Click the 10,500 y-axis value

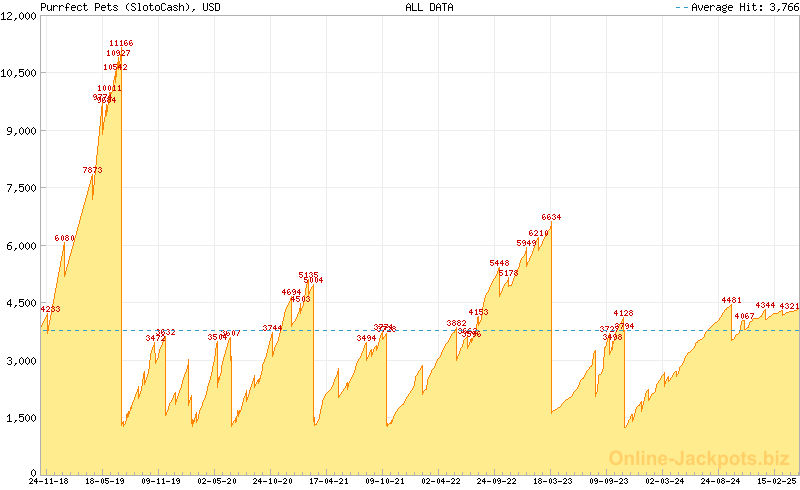19,73
